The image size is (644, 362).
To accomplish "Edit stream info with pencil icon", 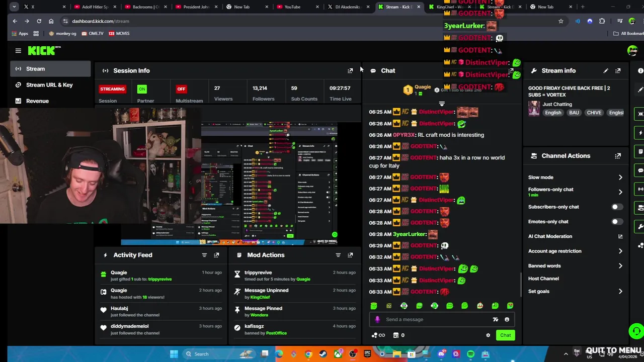I will coord(606,71).
